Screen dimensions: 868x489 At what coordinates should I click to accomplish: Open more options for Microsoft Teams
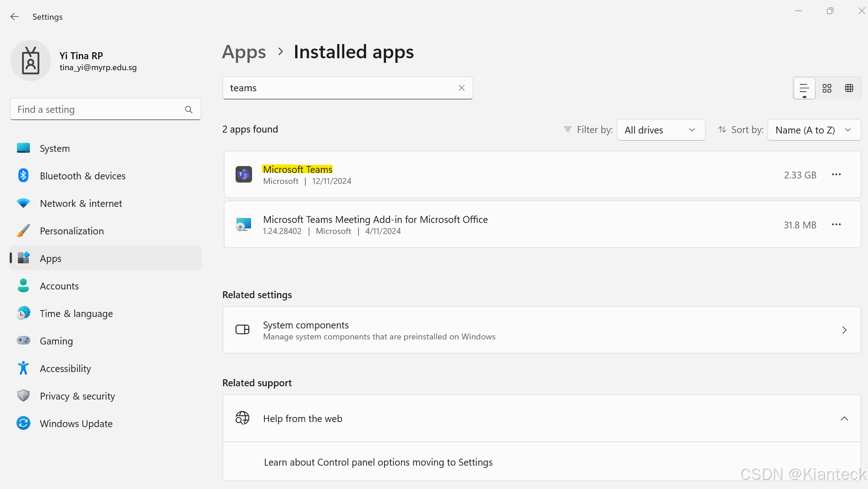click(x=836, y=175)
